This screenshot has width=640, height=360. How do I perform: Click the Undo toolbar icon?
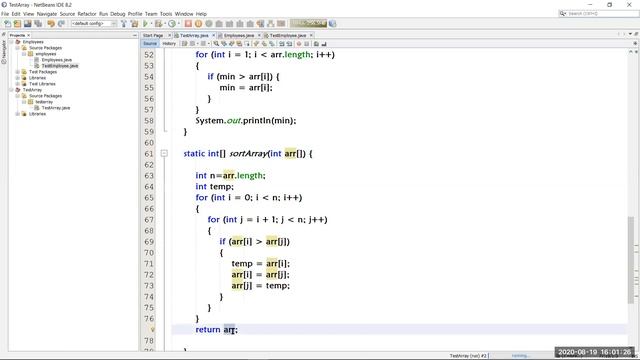click(x=51, y=24)
